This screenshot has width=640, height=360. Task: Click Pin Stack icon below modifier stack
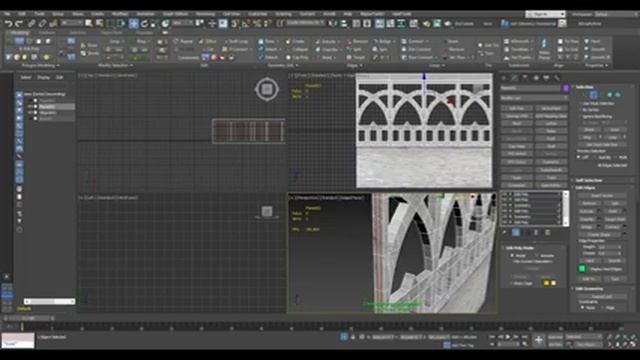point(504,232)
